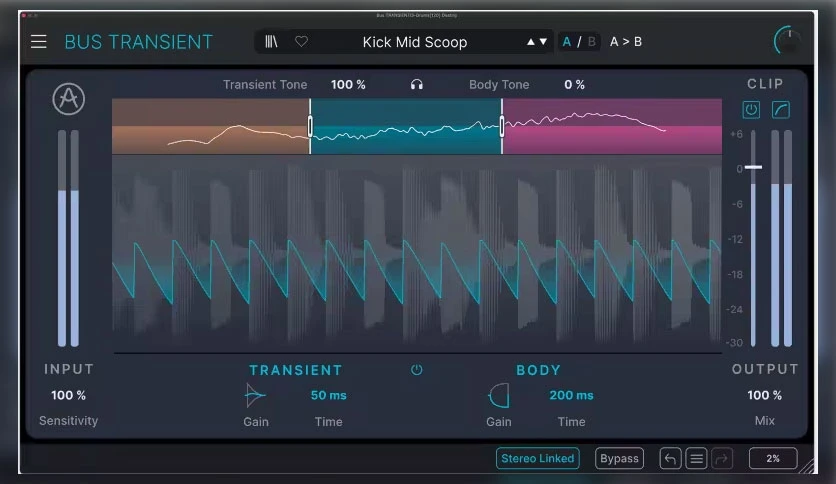Click the Bypass button

coord(619,458)
